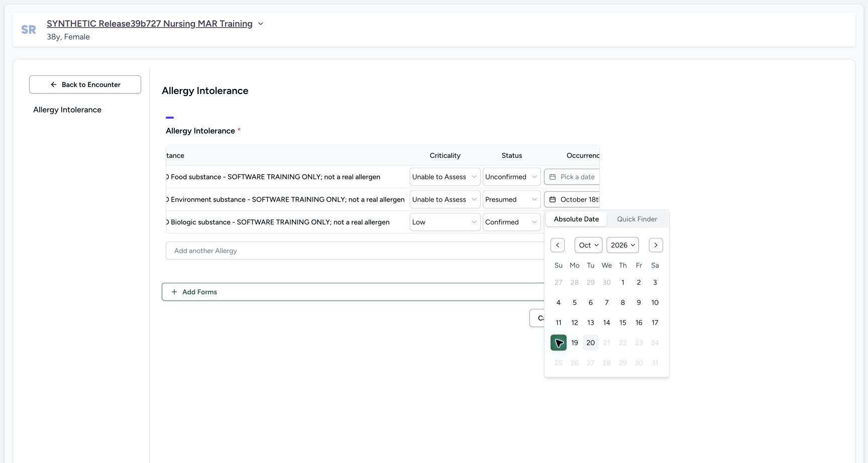The height and width of the screenshot is (463, 868).
Task: Go to previous month in calendar
Action: click(x=558, y=245)
